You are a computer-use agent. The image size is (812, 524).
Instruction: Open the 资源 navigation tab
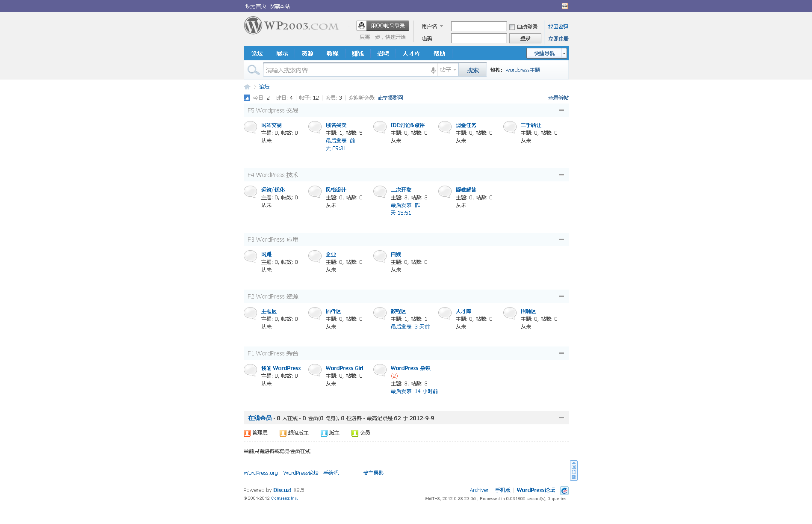coord(307,53)
